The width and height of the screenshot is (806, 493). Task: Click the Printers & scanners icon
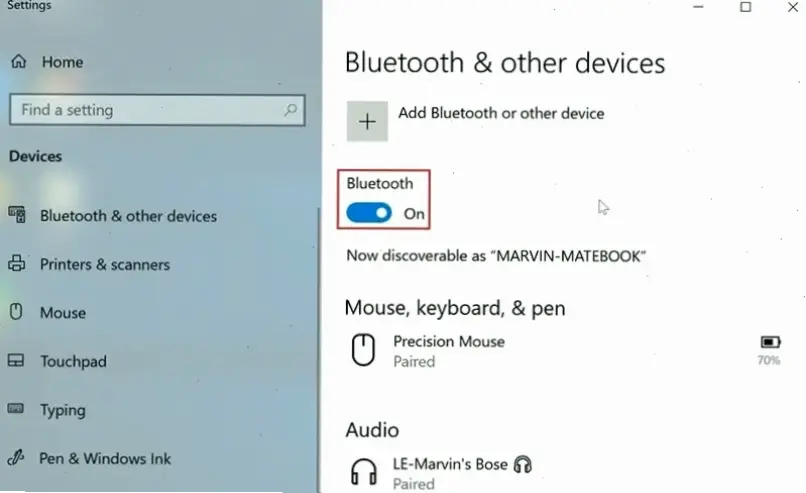point(16,264)
